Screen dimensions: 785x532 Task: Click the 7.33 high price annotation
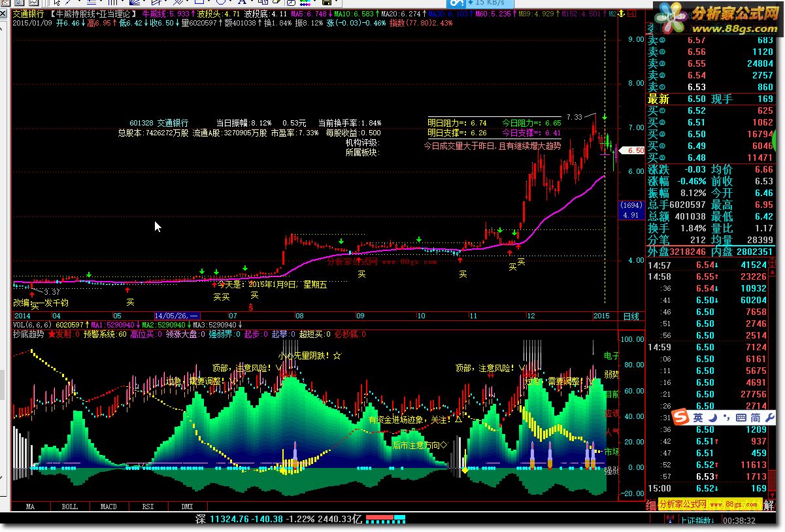click(574, 118)
